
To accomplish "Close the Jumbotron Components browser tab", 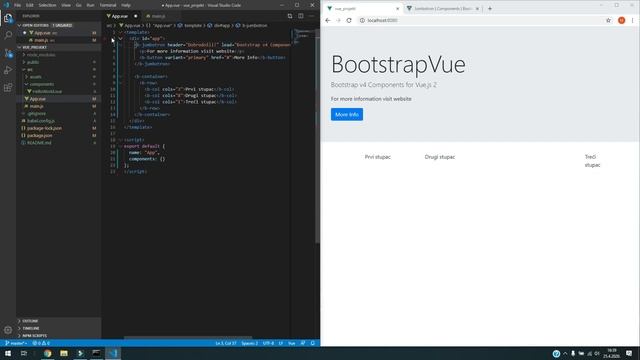I will click(477, 9).
